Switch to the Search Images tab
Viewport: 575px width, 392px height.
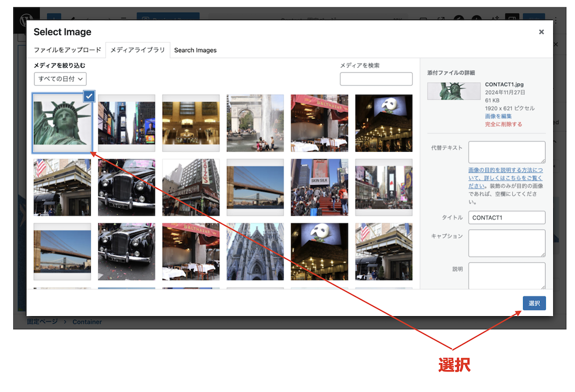195,50
